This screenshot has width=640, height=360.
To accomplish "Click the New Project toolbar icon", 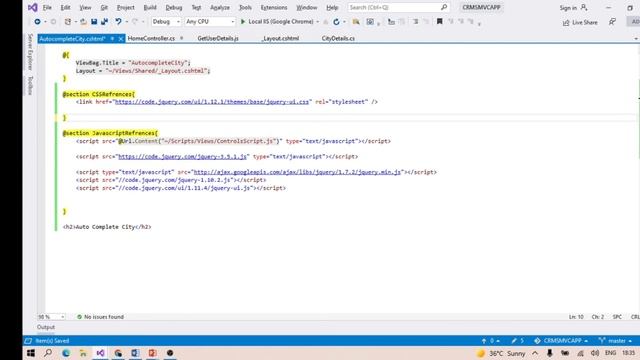I will pos(68,22).
